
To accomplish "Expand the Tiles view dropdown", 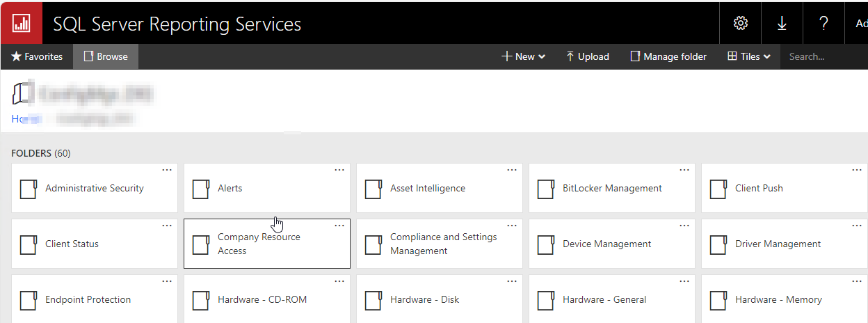I will pos(749,56).
